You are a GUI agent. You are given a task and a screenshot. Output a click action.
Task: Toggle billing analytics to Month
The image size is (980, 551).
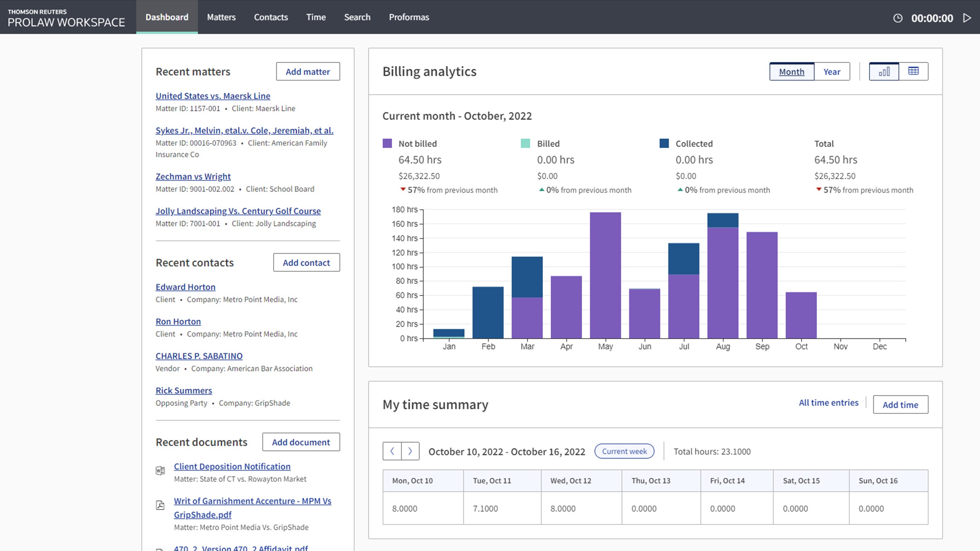[x=791, y=72]
